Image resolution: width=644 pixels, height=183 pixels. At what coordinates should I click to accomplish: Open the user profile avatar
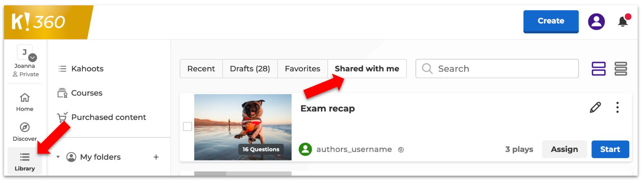coord(596,21)
